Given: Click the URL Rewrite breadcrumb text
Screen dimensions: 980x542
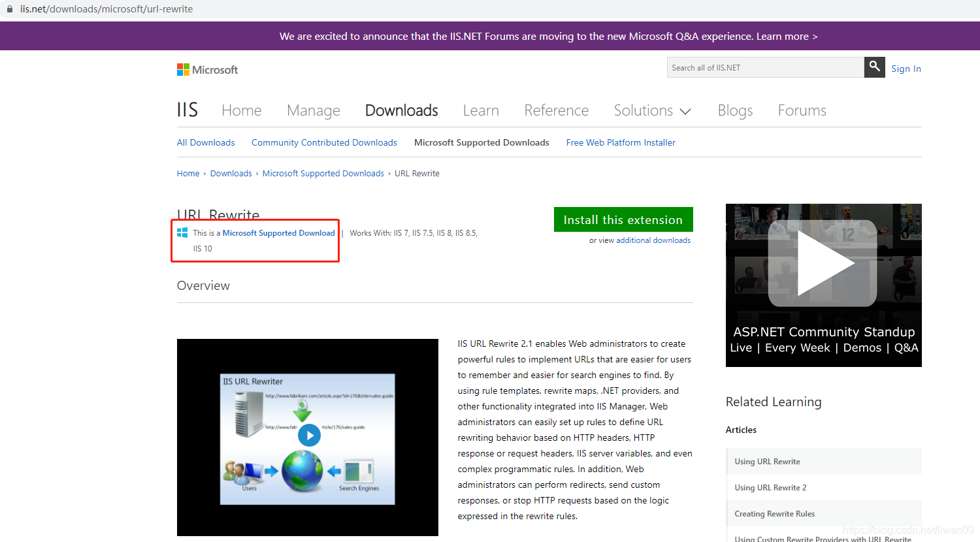Looking at the screenshot, I should (417, 173).
